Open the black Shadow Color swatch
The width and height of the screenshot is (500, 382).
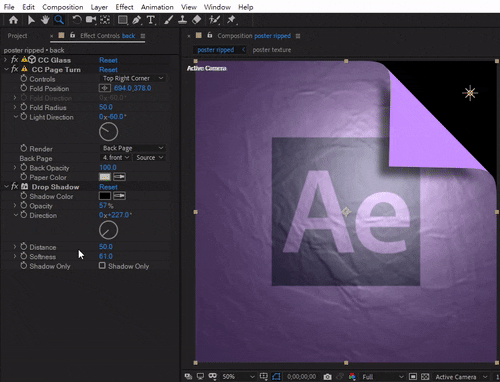click(105, 196)
